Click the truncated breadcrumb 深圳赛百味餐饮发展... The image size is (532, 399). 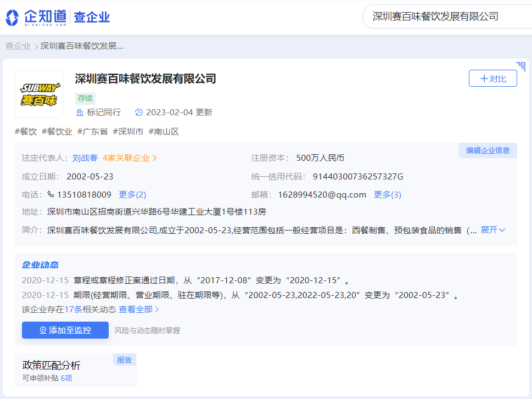point(82,46)
